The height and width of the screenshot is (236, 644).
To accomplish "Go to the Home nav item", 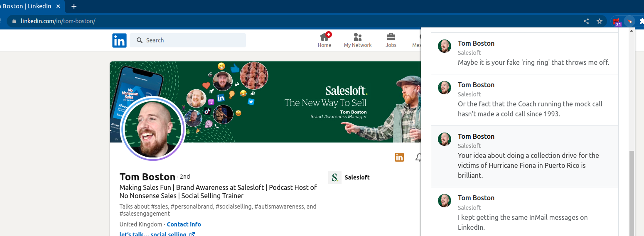I will [x=324, y=40].
